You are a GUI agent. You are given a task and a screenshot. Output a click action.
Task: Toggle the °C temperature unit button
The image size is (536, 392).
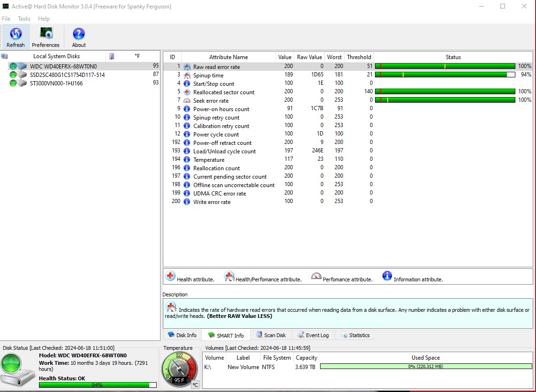point(195,384)
